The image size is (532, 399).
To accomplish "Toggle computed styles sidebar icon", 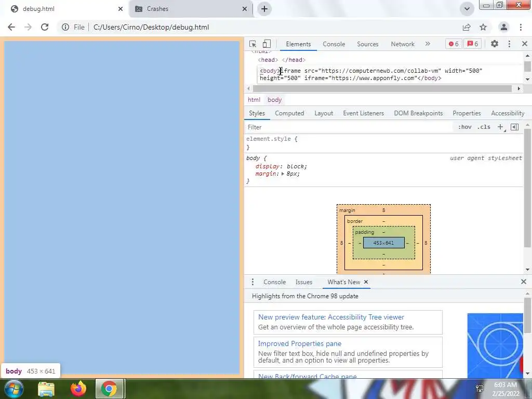I will 514,127.
